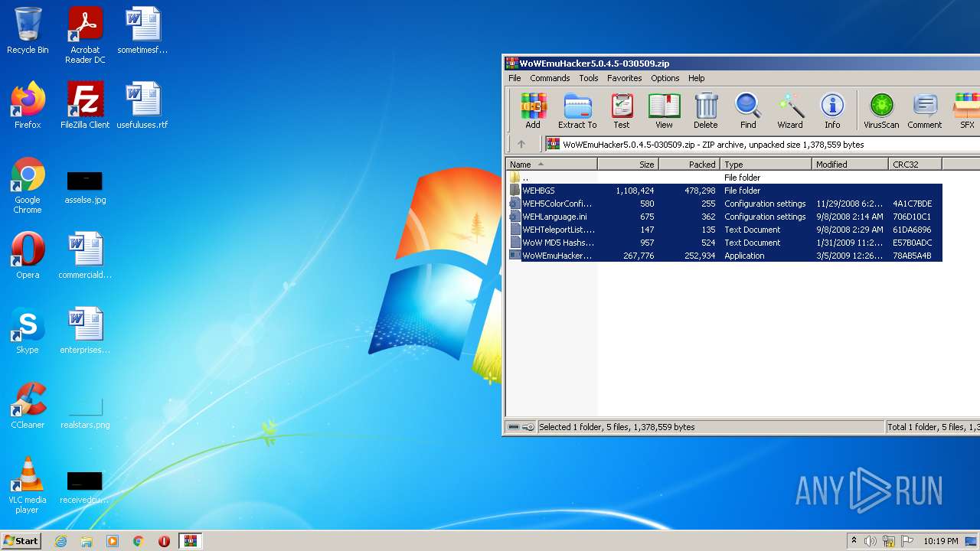Open the Favorites menu
This screenshot has height=551, width=980.
coord(625,78)
